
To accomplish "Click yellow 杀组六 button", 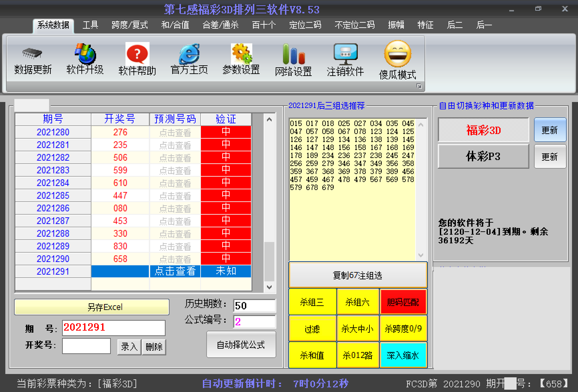I will coord(358,302).
